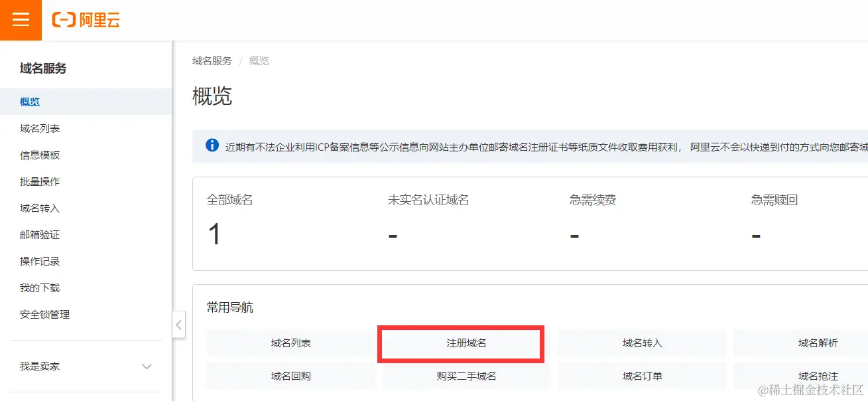Open the orange hamburger menu
Screen dimensions: 868x401
coord(21,20)
